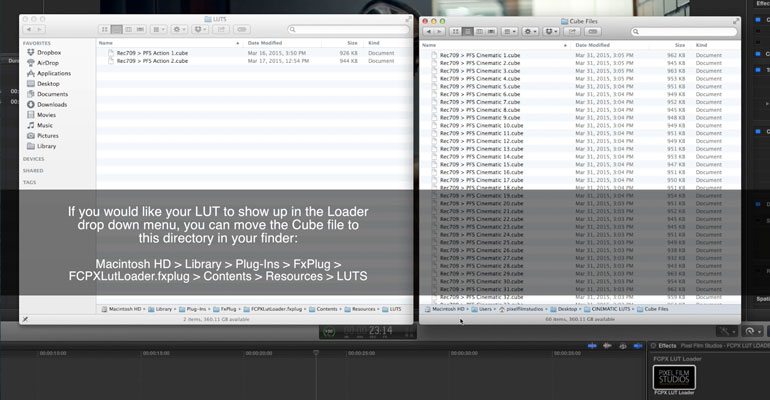Click Macintosh HD in LUTS path bar
The image size is (770, 400).
121,309
